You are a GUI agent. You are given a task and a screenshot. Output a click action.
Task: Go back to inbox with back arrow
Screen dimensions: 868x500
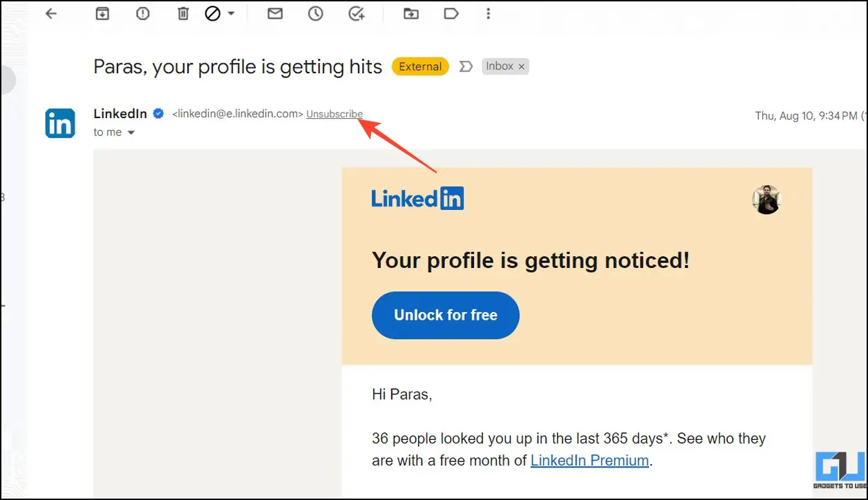point(50,13)
